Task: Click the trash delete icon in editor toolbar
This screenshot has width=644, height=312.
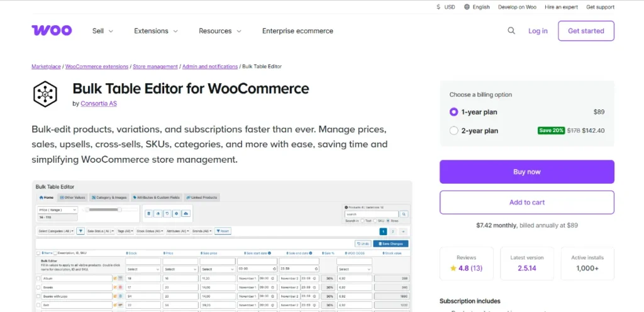Action: (x=149, y=214)
